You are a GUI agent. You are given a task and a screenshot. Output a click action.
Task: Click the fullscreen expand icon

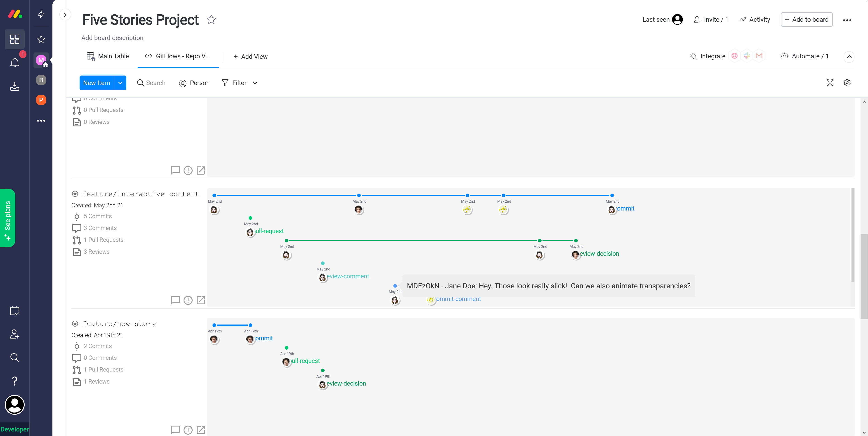click(x=830, y=83)
